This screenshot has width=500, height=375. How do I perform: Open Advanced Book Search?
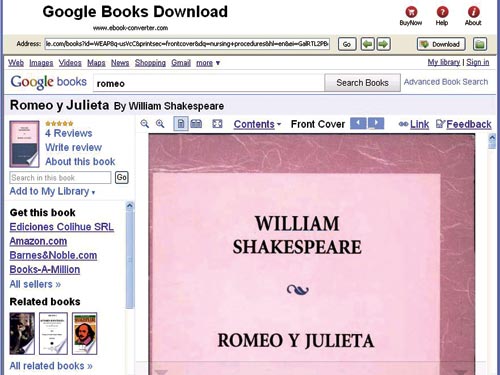coord(446,82)
